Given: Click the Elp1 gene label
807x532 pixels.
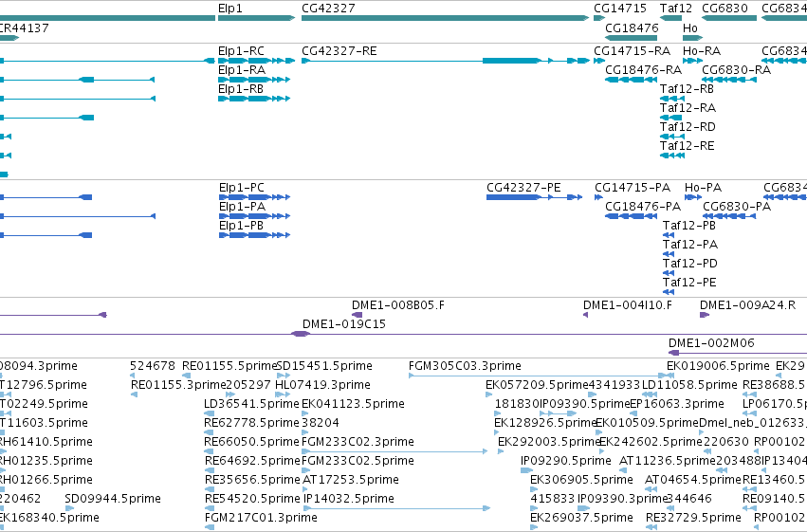Looking at the screenshot, I should click(230, 9).
